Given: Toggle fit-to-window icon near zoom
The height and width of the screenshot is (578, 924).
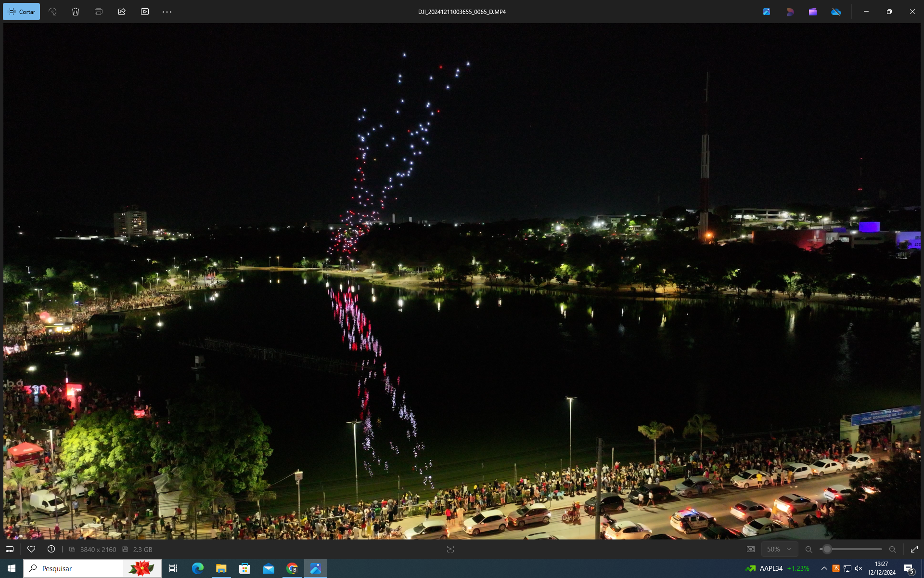Looking at the screenshot, I should point(751,549).
